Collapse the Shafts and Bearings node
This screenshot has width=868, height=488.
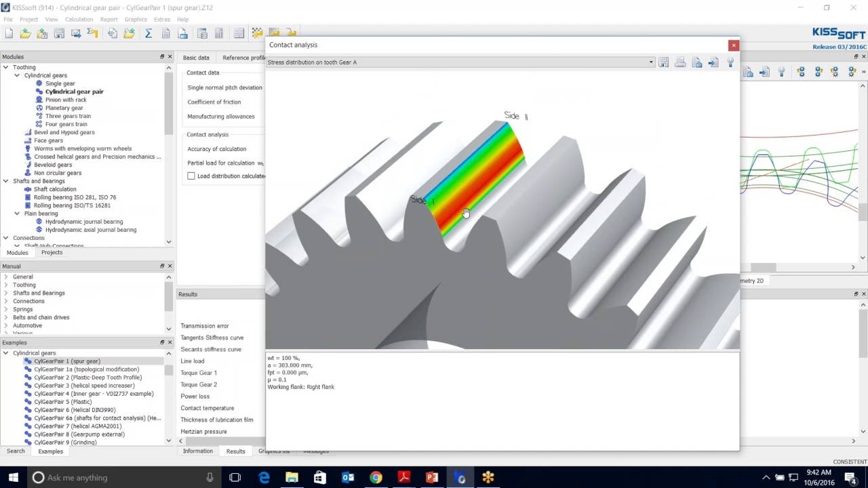[x=6, y=181]
